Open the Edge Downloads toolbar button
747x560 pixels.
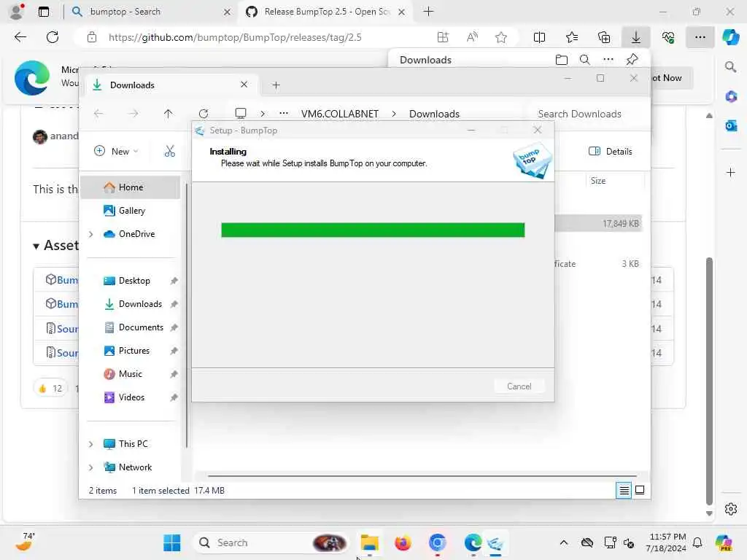[x=636, y=37]
